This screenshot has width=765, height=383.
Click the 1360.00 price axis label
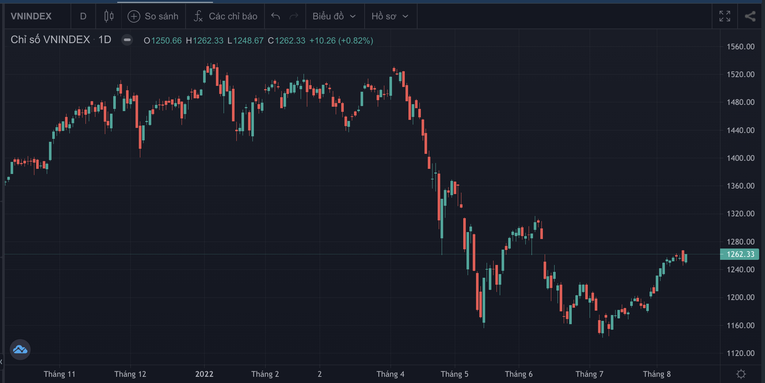coord(741,186)
